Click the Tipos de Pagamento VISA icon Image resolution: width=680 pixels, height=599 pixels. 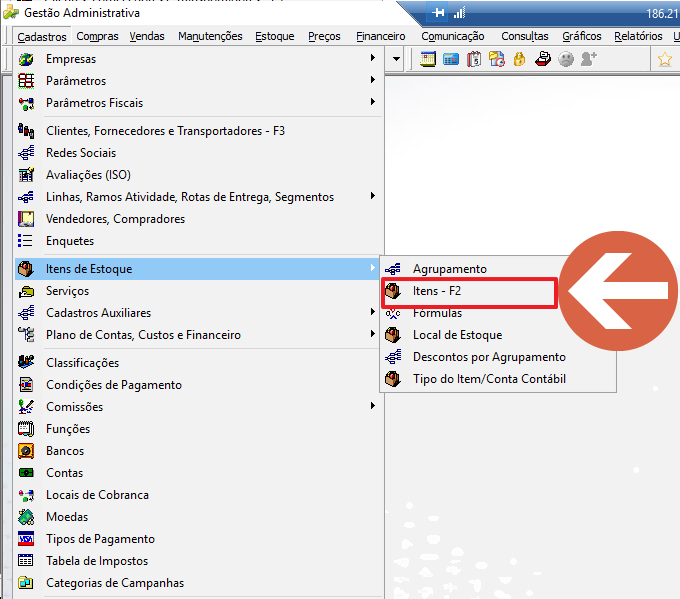(26, 539)
